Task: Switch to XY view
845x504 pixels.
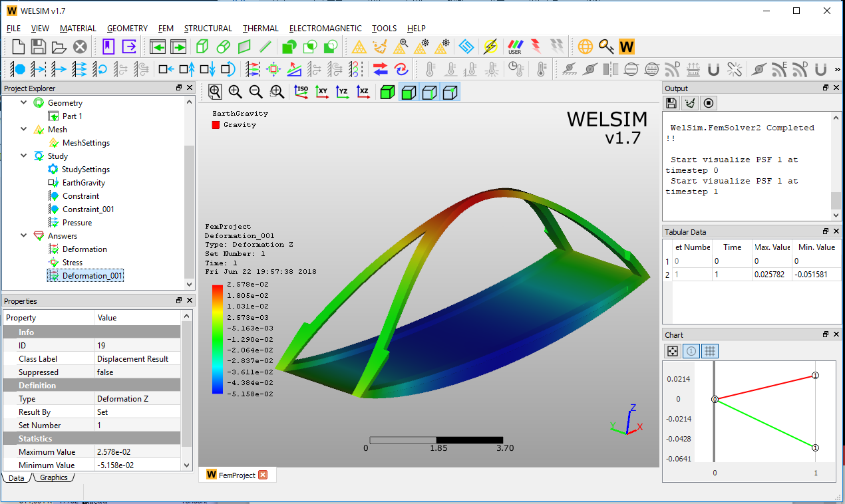Action: click(322, 92)
